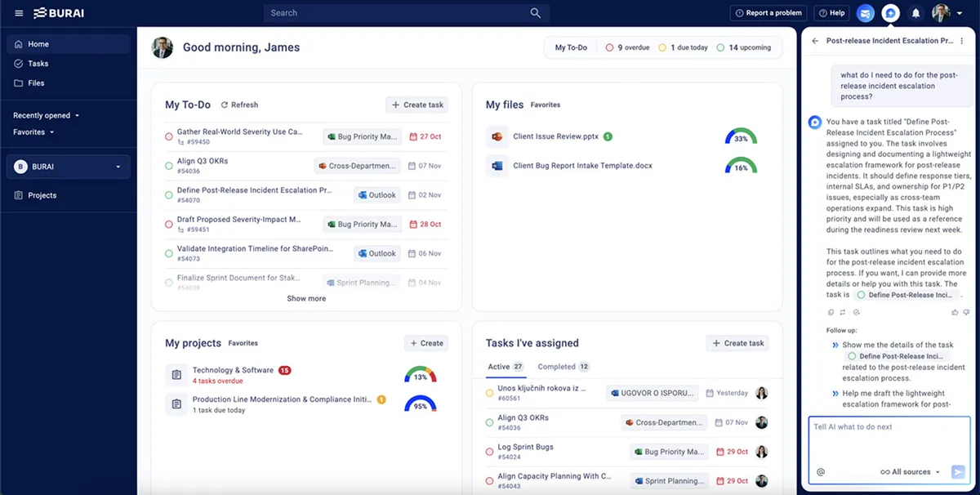Toggle the AI chat assistant icon
980x495 pixels.
click(891, 13)
